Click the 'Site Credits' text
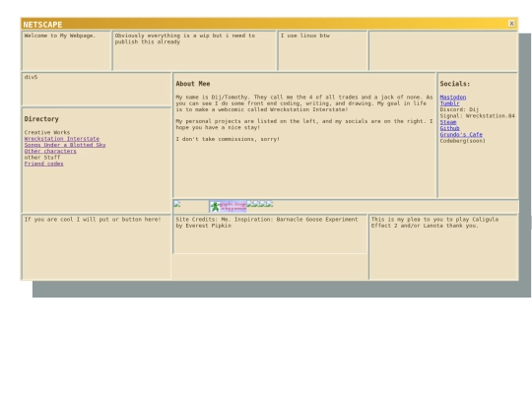Viewport: 532px width, 399px height. coord(267,223)
